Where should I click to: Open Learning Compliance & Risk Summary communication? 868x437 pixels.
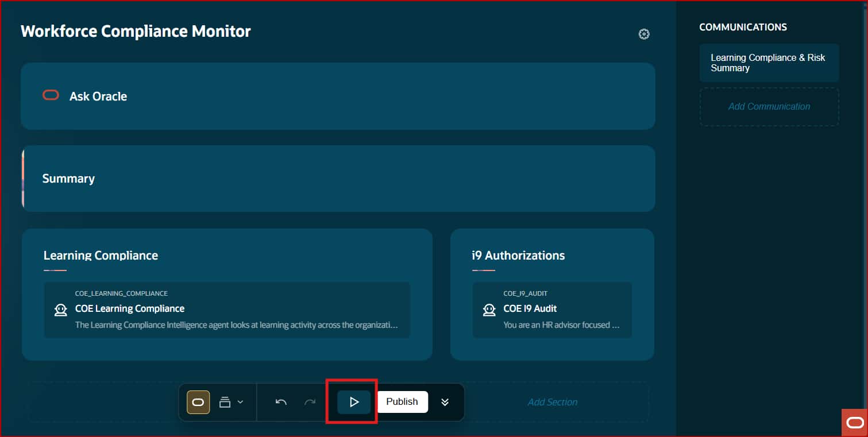point(769,63)
